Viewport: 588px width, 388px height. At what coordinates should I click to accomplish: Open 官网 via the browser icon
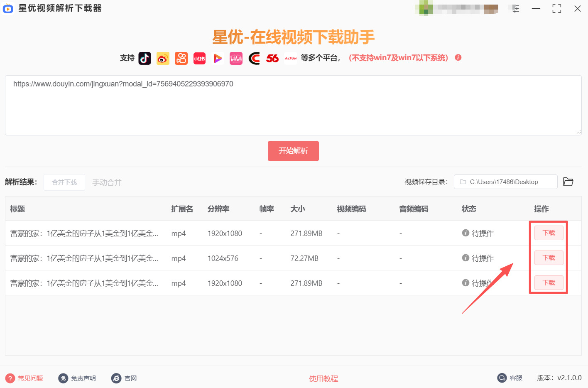[116, 378]
